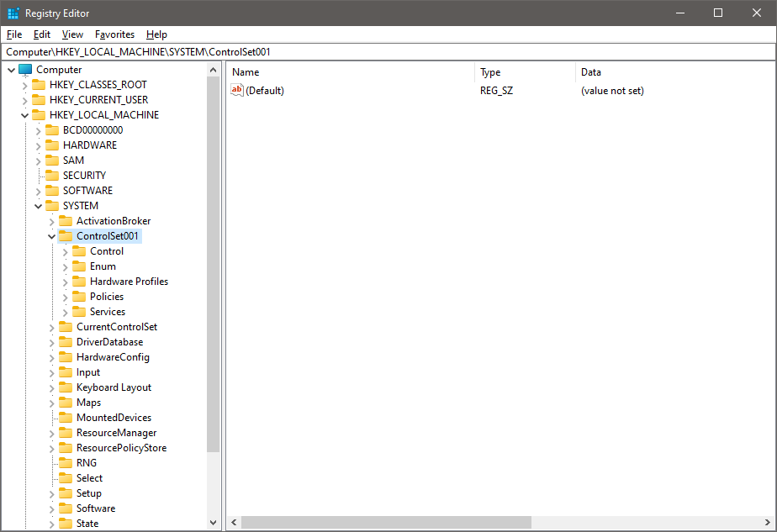Click the BCD00000000 folder icon
This screenshot has height=532, width=777.
tap(52, 130)
